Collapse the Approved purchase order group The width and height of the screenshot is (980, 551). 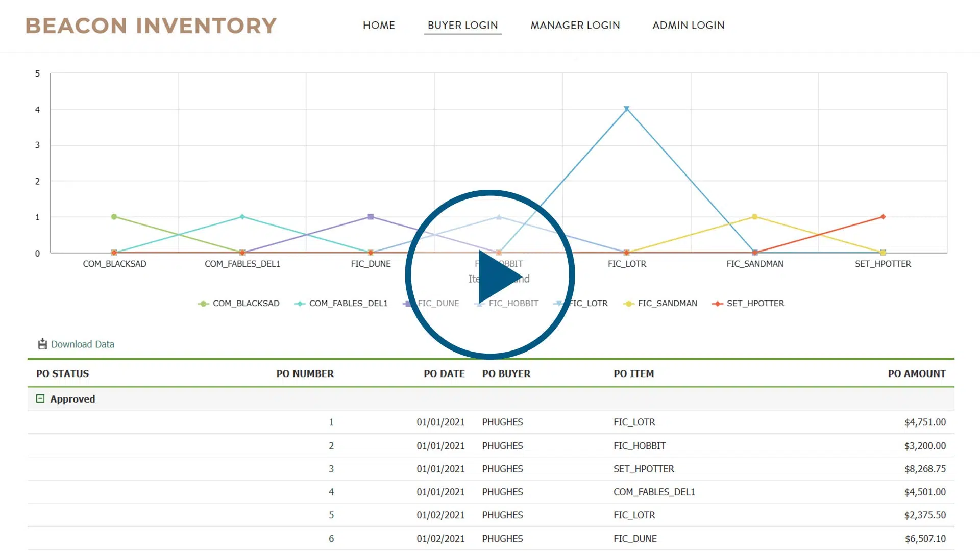(x=40, y=398)
